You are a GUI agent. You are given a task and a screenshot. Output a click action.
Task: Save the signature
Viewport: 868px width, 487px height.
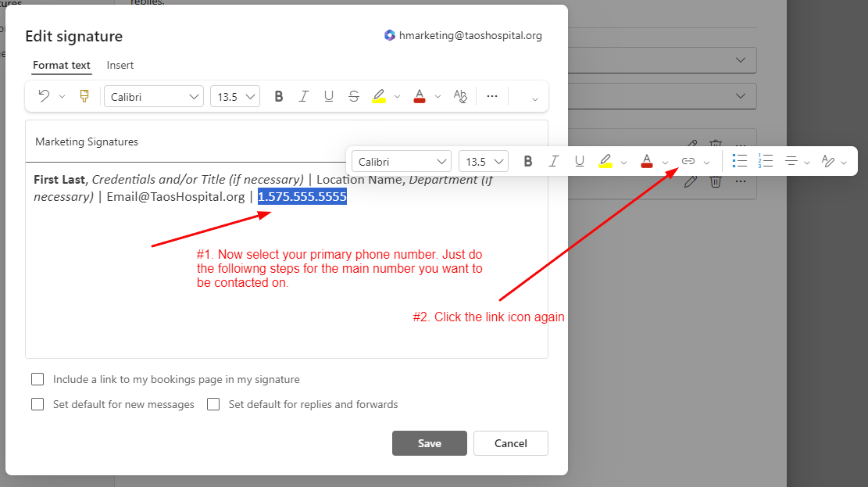(x=430, y=443)
